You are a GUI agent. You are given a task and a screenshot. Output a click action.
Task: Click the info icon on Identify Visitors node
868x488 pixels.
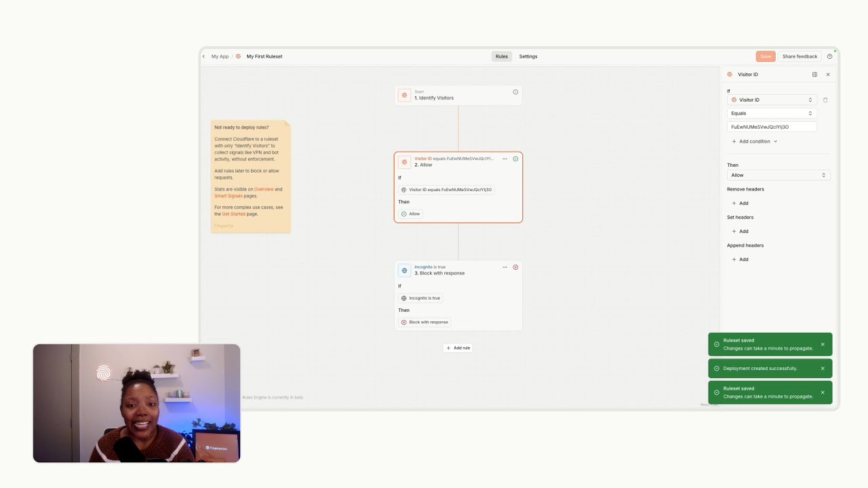click(x=515, y=92)
